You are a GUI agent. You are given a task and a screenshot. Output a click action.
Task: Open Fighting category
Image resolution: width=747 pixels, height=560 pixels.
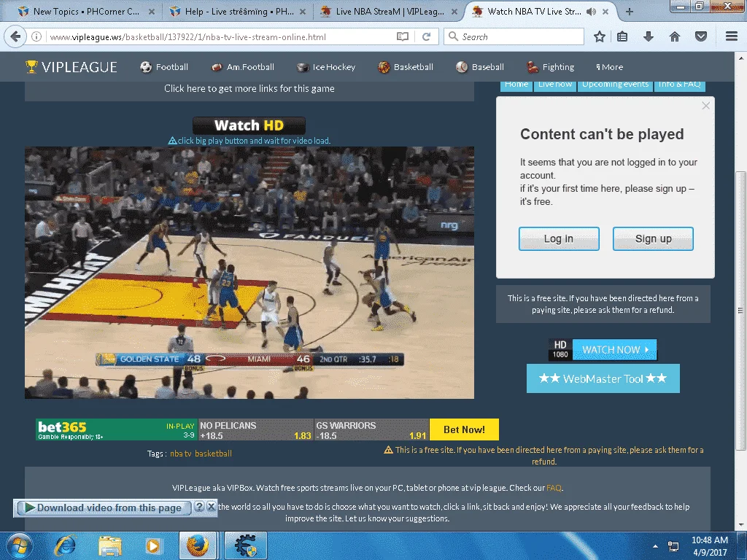coord(550,67)
